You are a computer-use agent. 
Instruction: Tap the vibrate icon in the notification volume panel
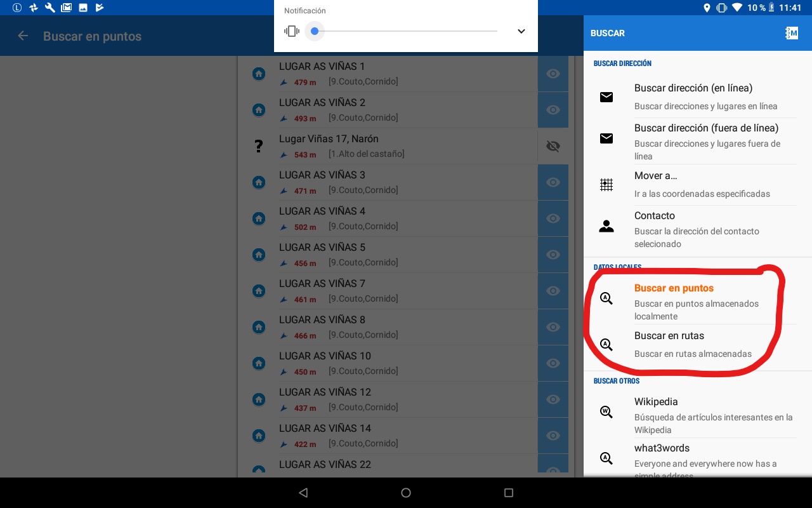(291, 31)
